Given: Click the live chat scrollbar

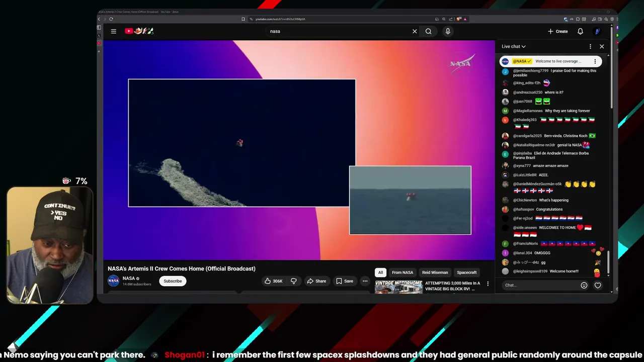Looking at the screenshot, I should coord(608,261).
